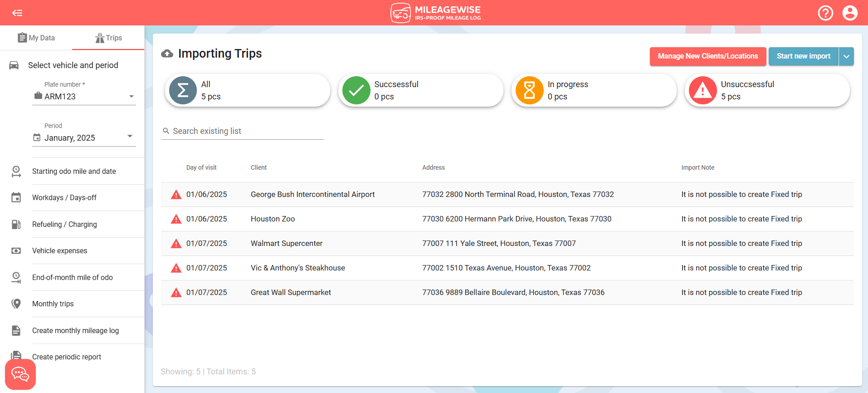Filter by the In progress 0 pcs card
This screenshot has width=868, height=393.
point(594,90)
